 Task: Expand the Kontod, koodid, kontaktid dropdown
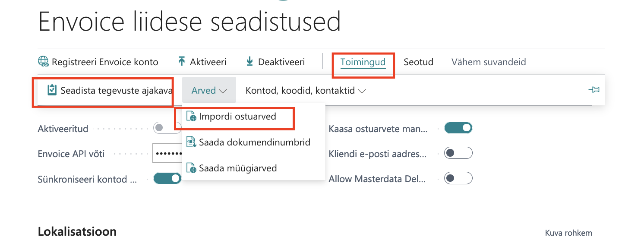(306, 90)
